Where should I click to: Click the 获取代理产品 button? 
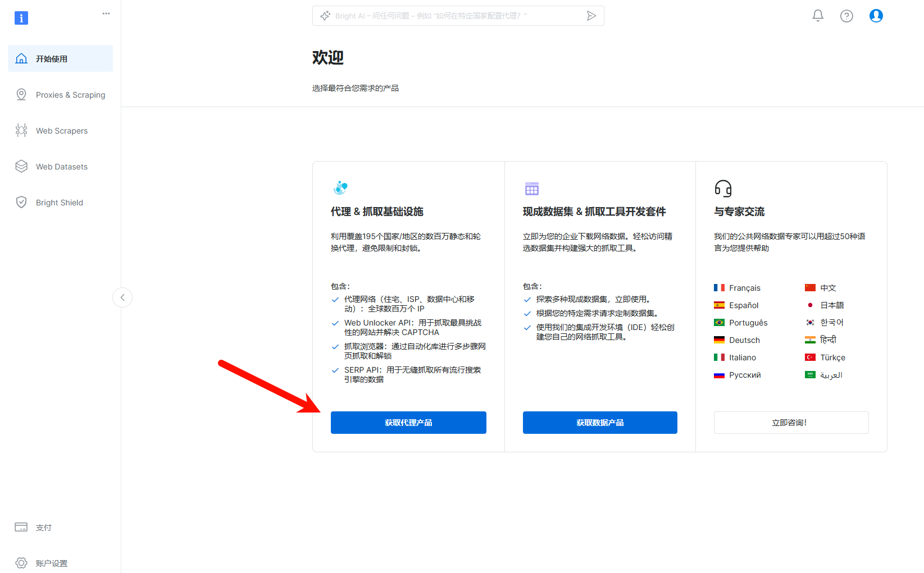[x=408, y=423]
